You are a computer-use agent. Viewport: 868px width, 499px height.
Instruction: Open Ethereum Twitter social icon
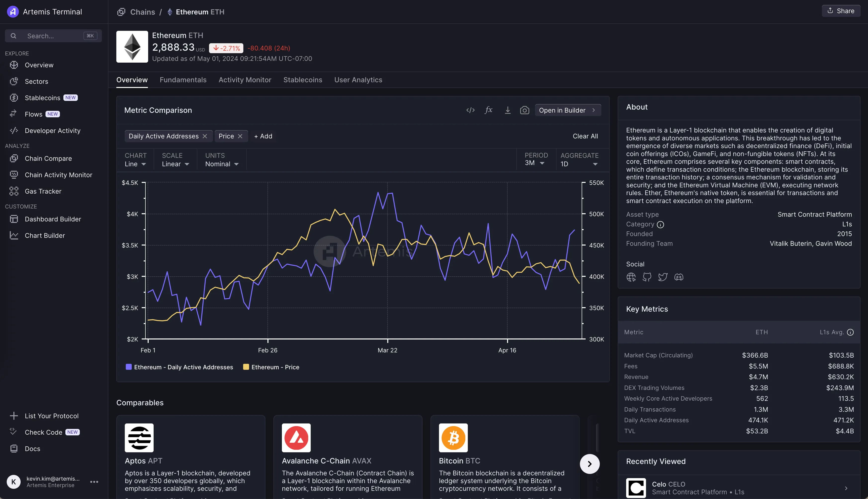[663, 277]
